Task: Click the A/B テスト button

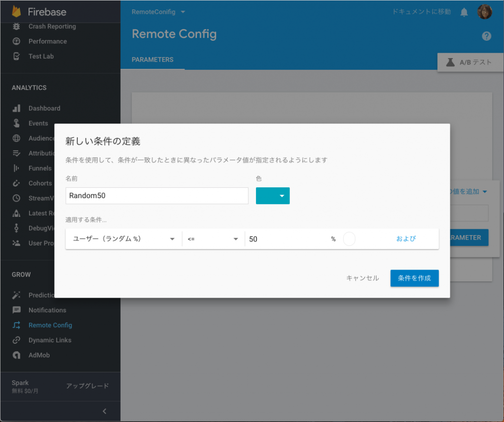Action: [x=471, y=62]
